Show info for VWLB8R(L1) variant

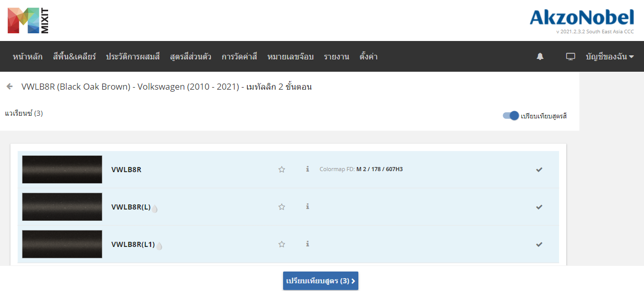pyautogui.click(x=308, y=244)
